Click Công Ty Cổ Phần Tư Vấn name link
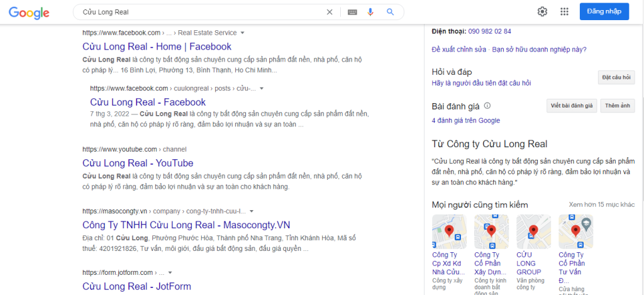This screenshot has width=644, height=295. (572, 267)
